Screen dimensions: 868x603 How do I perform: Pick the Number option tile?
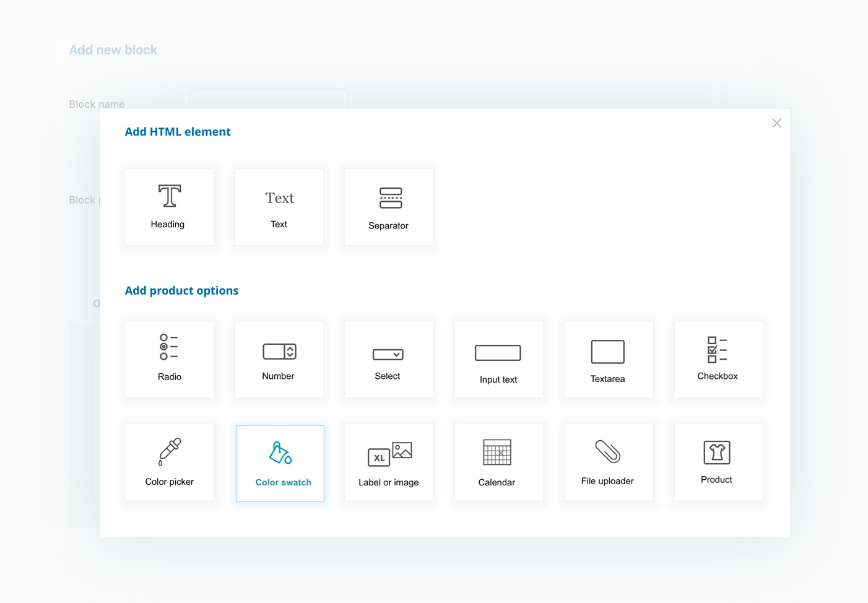tap(279, 359)
